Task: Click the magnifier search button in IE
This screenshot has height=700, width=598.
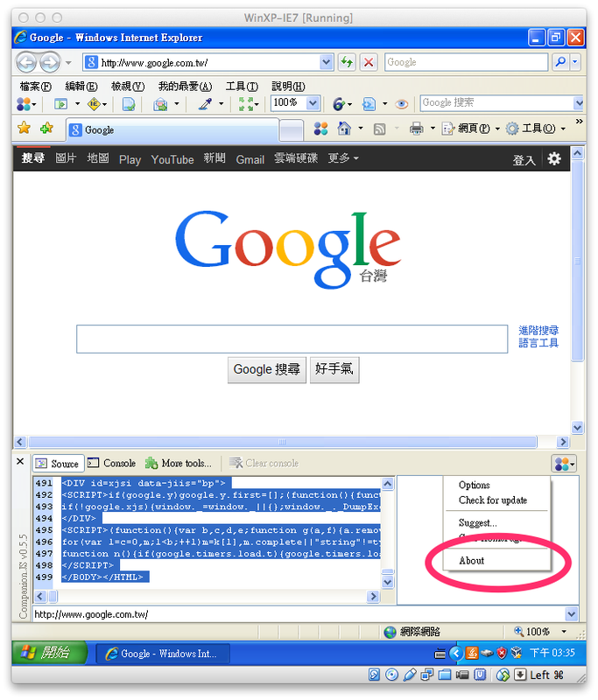Action: point(560,62)
